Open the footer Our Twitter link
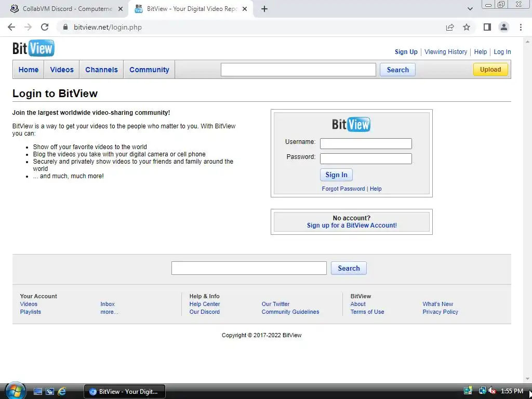Screen dimensions: 532x399 [x=275, y=304]
